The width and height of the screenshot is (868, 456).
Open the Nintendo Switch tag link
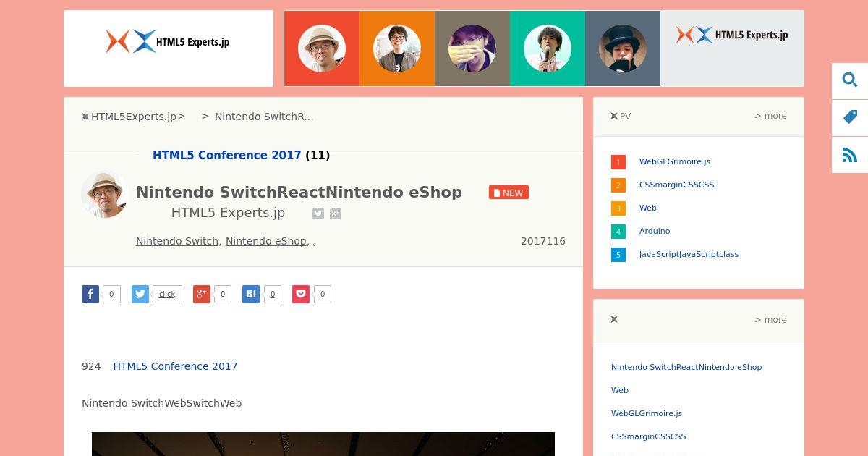click(x=177, y=241)
